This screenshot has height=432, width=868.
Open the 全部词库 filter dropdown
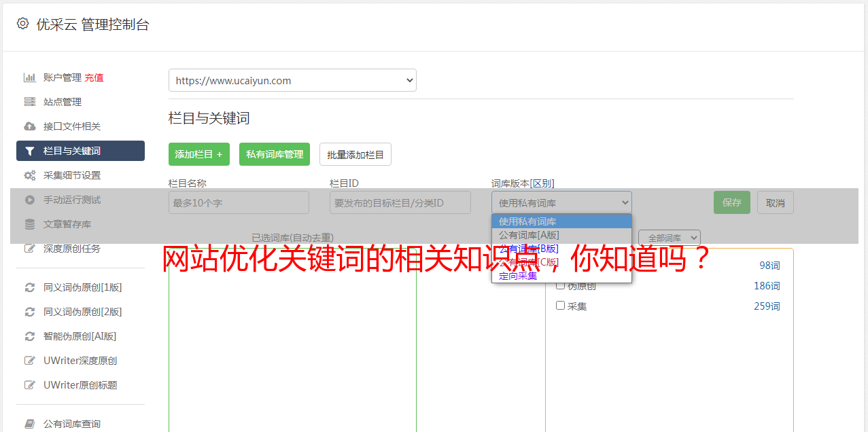click(x=670, y=238)
